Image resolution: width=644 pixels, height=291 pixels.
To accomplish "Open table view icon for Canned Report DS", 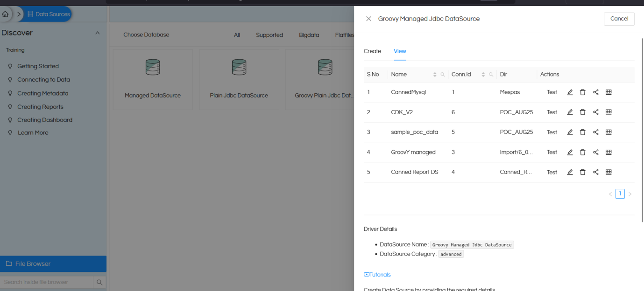I will 609,172.
